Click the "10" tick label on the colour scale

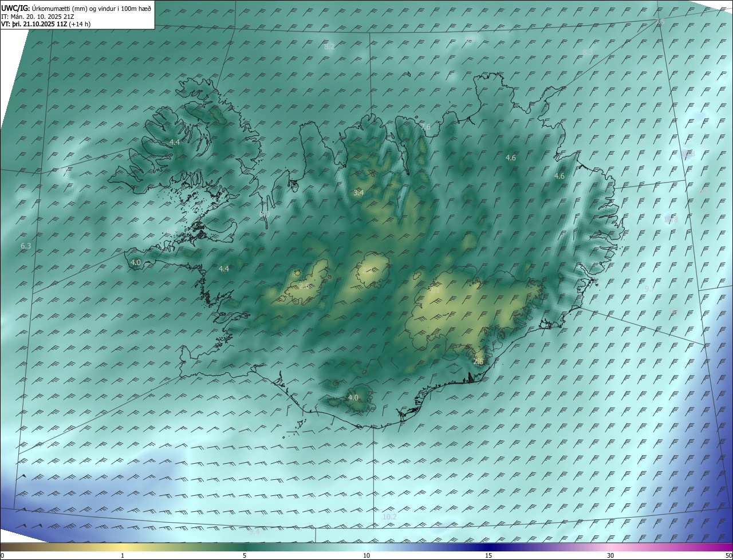point(366,556)
